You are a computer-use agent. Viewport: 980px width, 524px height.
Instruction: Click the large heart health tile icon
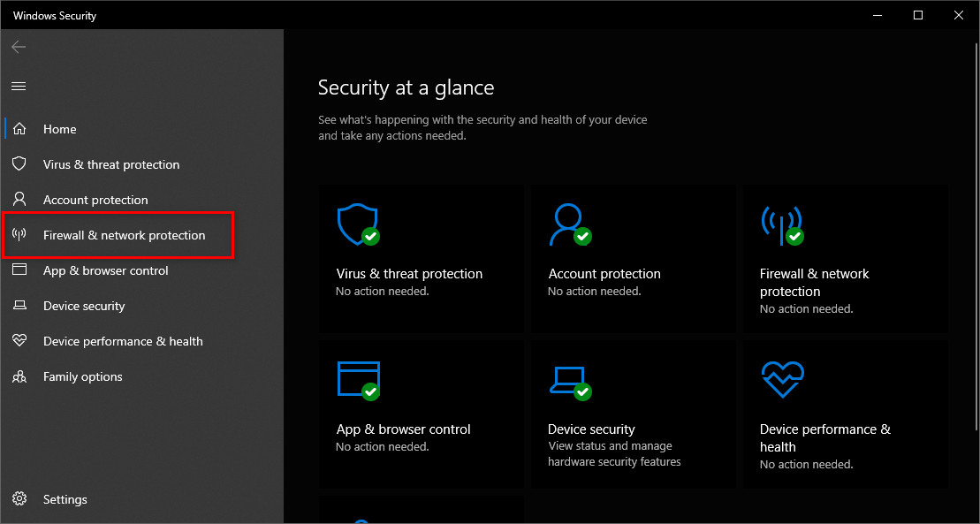pos(783,379)
